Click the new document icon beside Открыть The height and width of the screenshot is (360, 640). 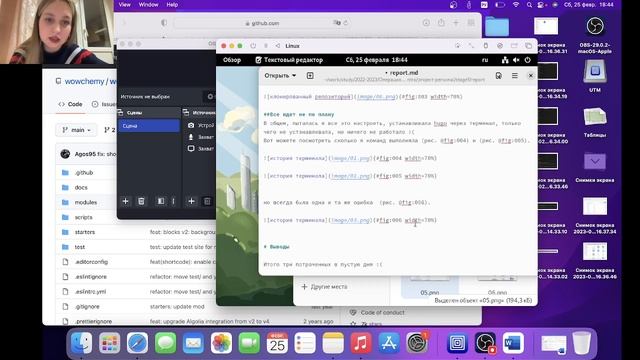click(310, 76)
